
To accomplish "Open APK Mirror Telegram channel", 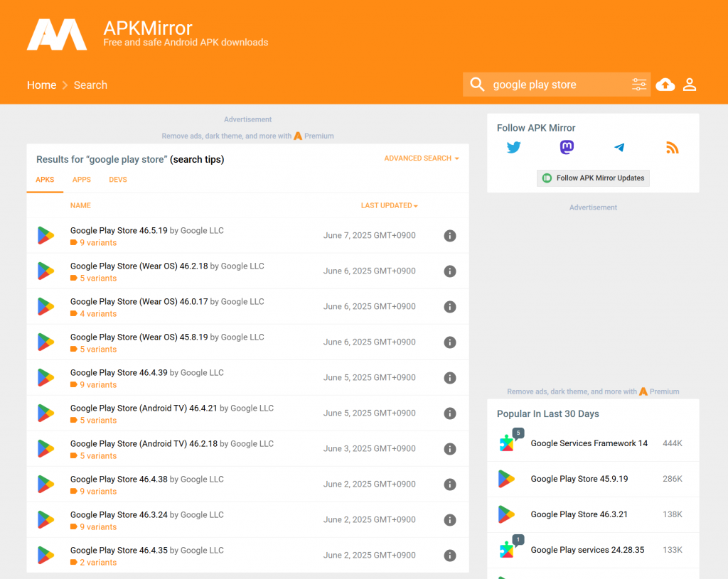I will [x=619, y=148].
